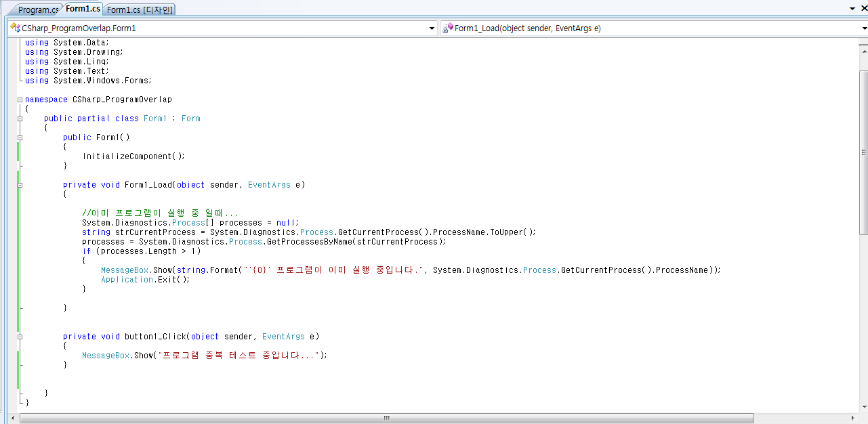Place cursor on 'using System.Data;' line

[x=66, y=43]
